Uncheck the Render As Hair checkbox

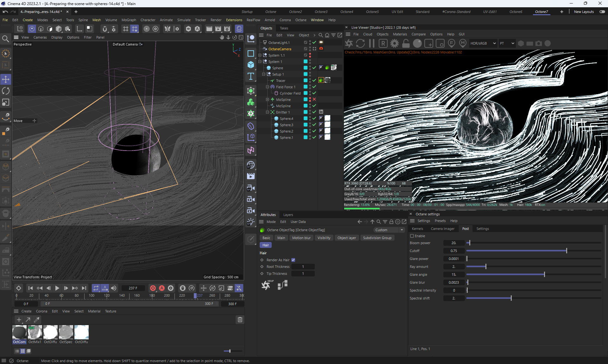(293, 260)
